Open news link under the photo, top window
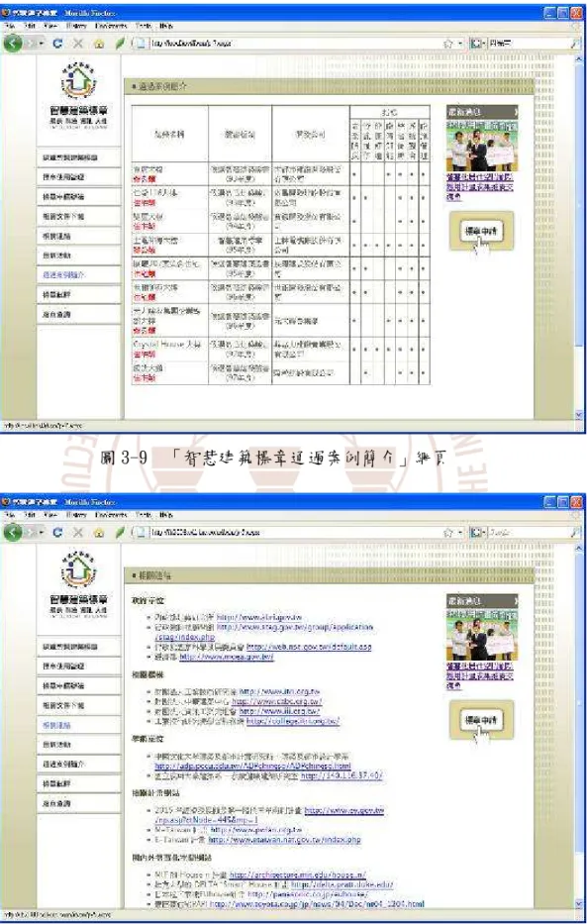The width and height of the screenshot is (587, 924). (x=480, y=187)
